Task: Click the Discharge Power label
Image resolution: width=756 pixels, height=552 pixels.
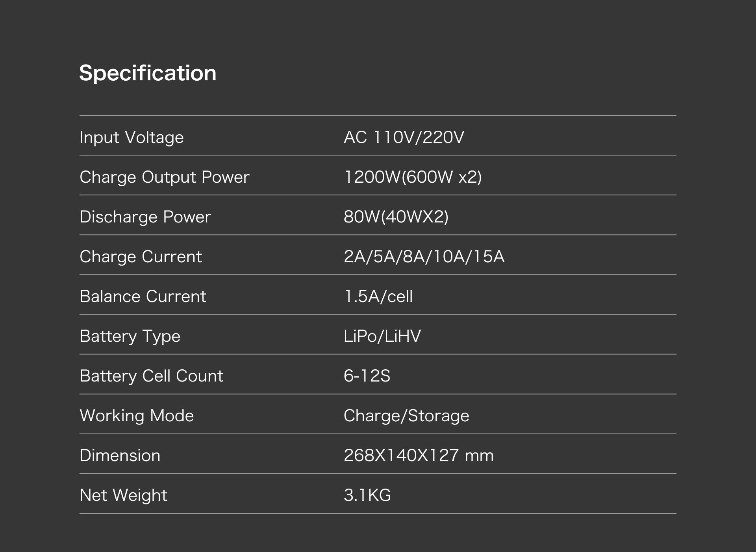Action: (x=145, y=217)
